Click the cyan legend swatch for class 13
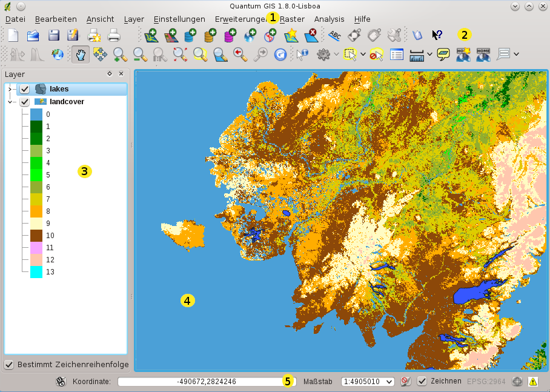The height and width of the screenshot is (392, 550). [x=36, y=272]
